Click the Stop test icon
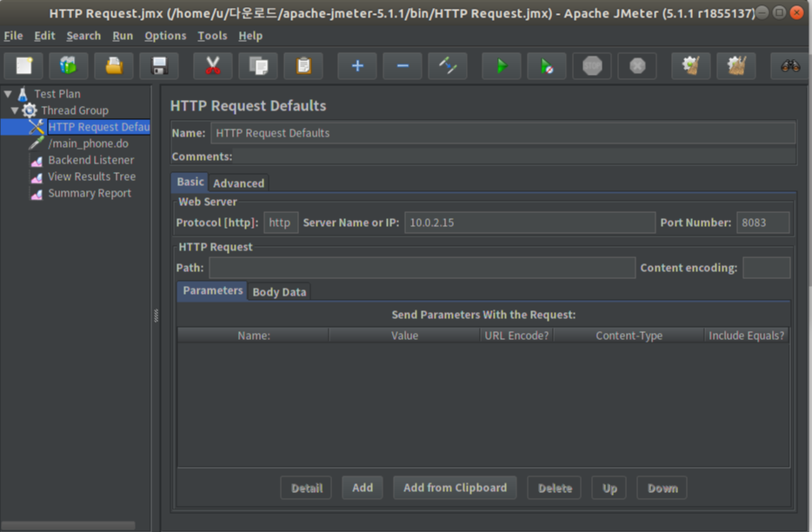 point(592,66)
